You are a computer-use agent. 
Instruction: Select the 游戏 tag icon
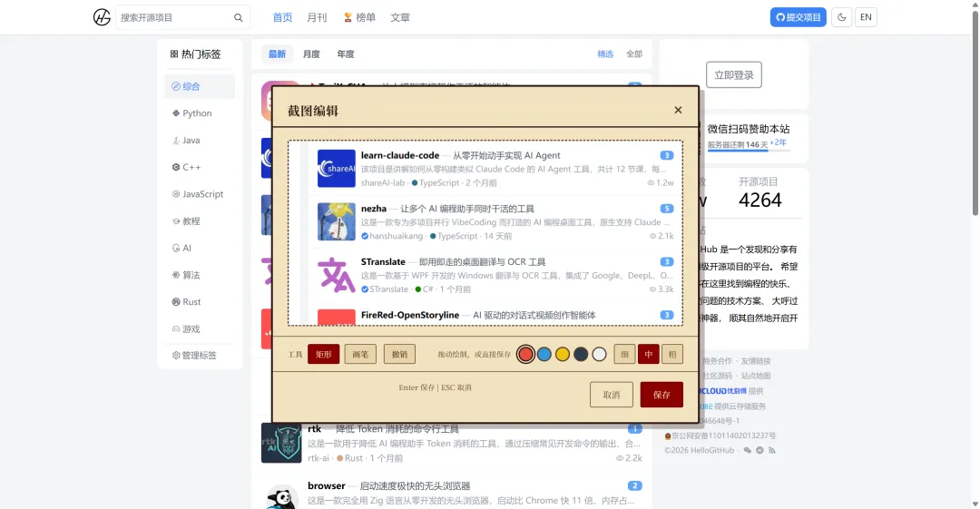(176, 328)
